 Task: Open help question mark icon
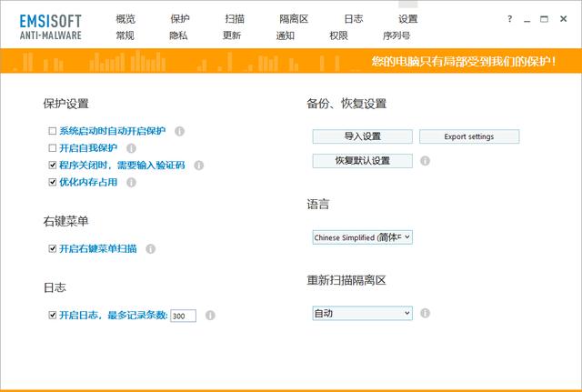[509, 19]
